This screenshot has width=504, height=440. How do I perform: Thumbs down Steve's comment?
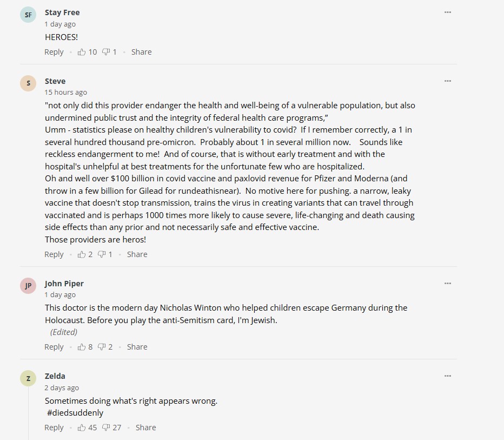pyautogui.click(x=102, y=254)
